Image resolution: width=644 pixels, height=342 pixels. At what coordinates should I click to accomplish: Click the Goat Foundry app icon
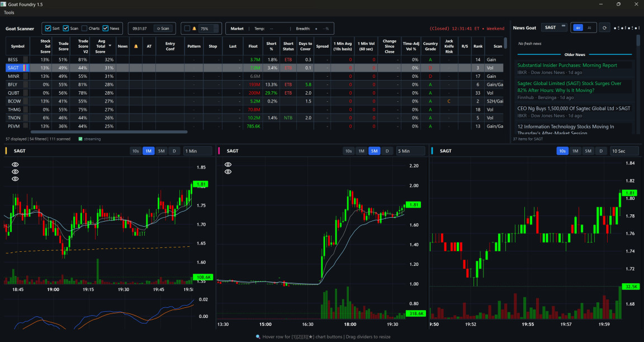(3, 4)
